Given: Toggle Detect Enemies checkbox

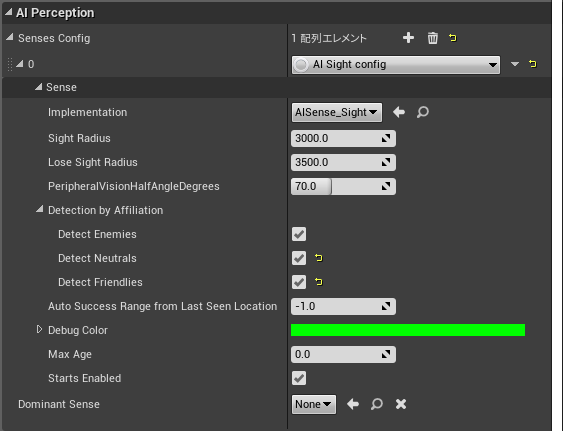Looking at the screenshot, I should click(x=299, y=234).
